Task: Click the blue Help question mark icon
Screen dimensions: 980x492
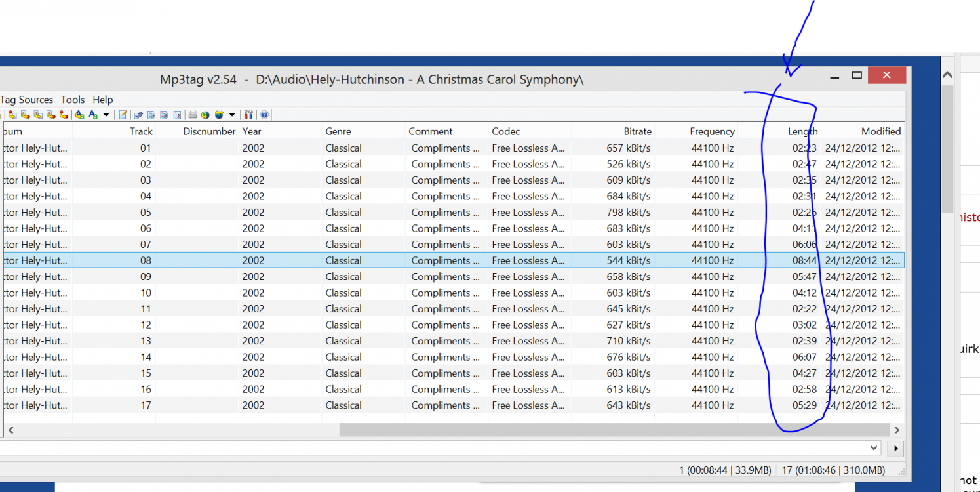Action: click(x=264, y=115)
